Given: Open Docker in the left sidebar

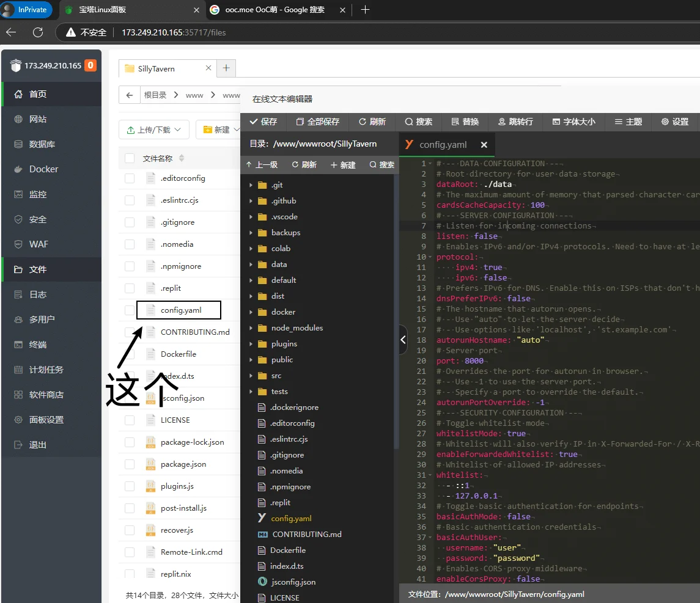Looking at the screenshot, I should point(43,169).
